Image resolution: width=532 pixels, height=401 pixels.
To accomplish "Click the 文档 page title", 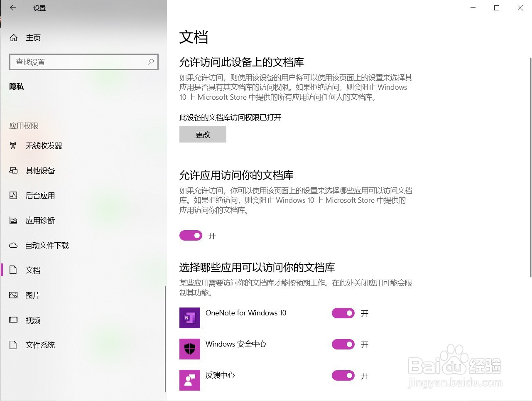I will coord(194,37).
